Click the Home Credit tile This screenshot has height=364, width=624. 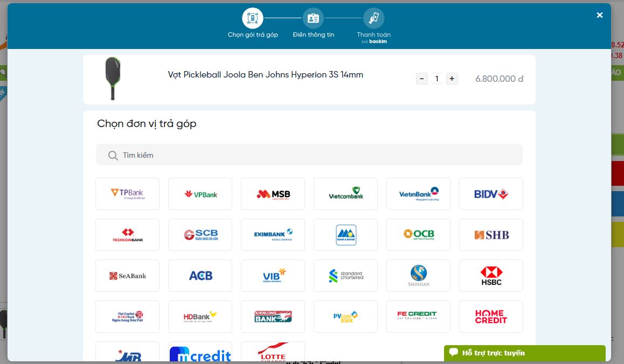point(491,317)
